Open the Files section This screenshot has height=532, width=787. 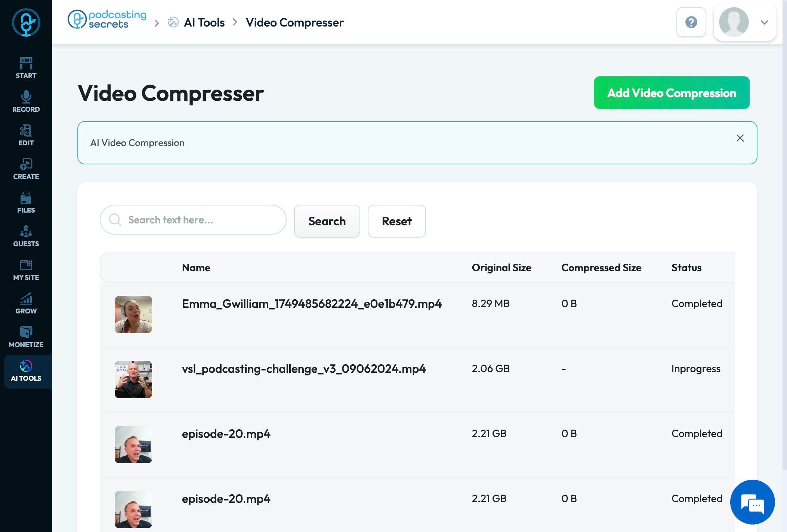(x=26, y=202)
